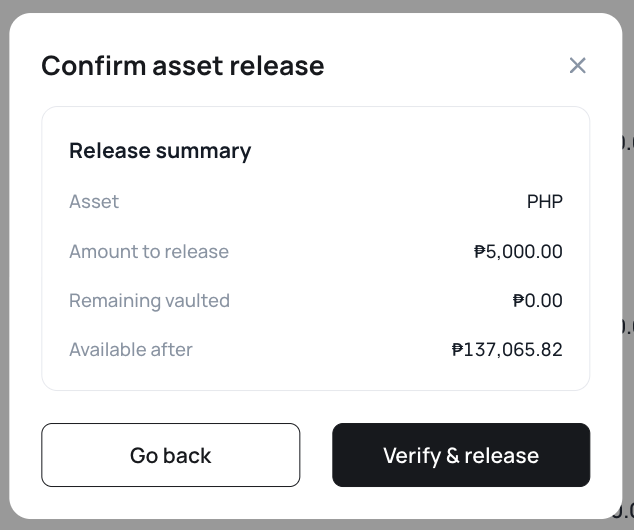Select the ₱137,065.82 available balance
Viewport: 634px width, 530px height.
(x=507, y=350)
